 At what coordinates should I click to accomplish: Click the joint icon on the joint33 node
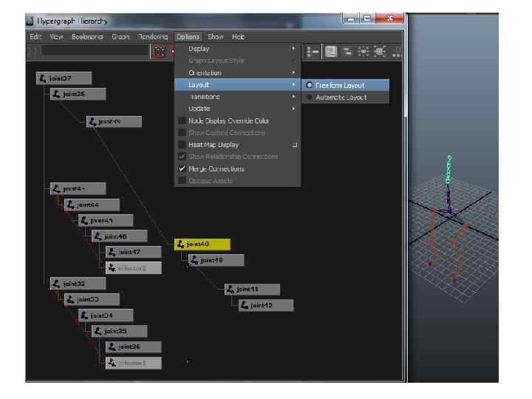coord(70,299)
